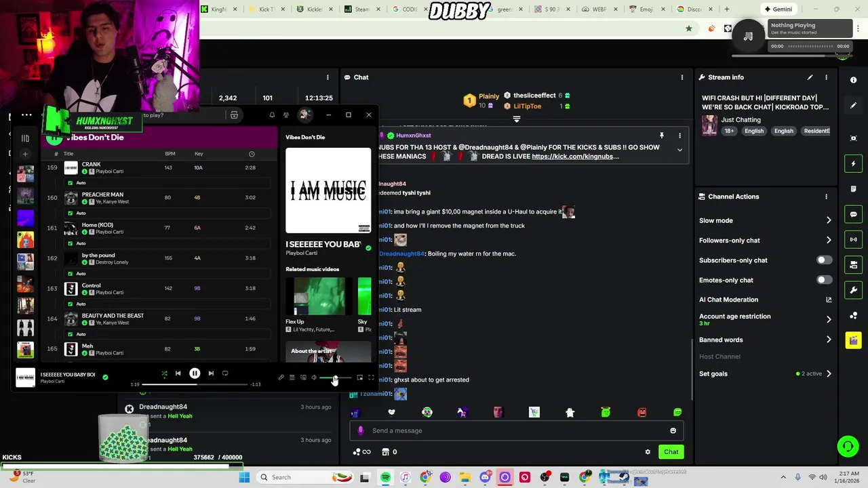Open AI Chat Moderation external link
Viewport: 868px width, 488px height.
pos(829,300)
